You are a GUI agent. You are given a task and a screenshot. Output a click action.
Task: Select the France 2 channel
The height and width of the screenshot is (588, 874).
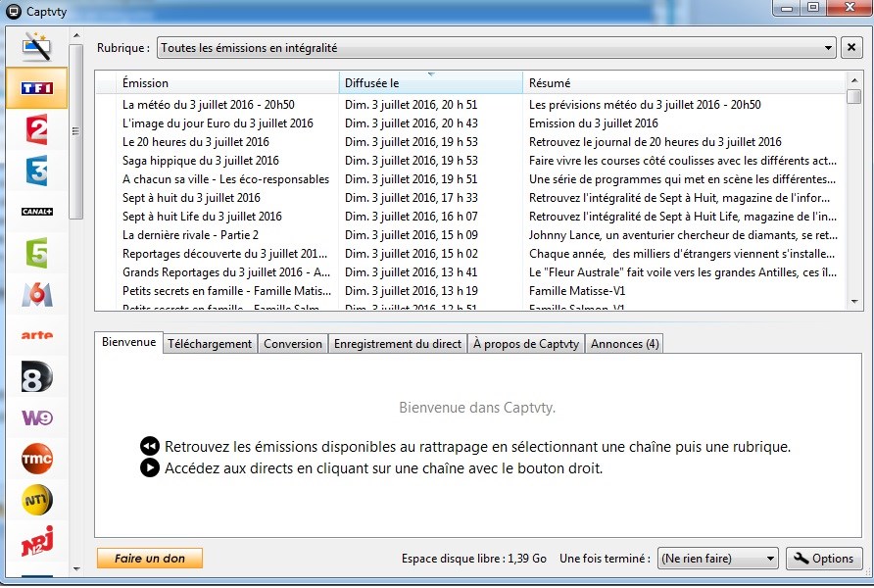coord(37,129)
